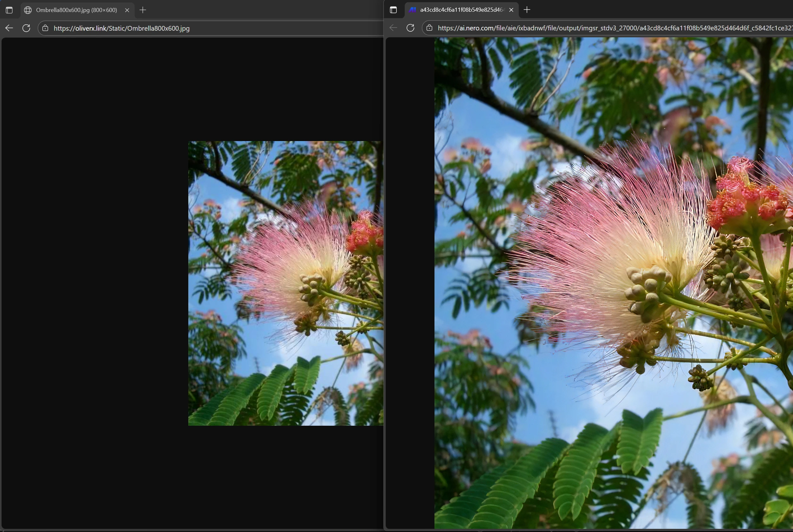Click the globe favicon on the Ombrella tab
This screenshot has width=793, height=532.
[x=28, y=10]
